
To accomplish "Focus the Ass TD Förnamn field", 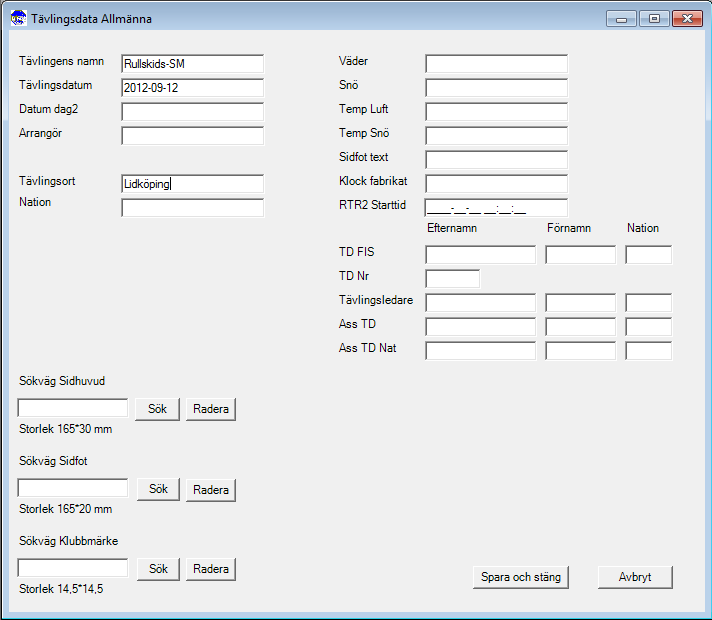I will 580,327.
